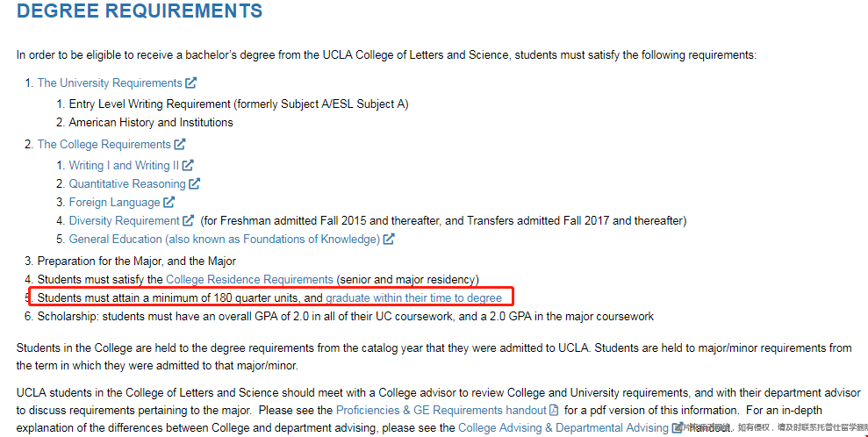868x437 pixels.
Task: Open General Education Foundations of Knowledge link
Action: click(224, 240)
